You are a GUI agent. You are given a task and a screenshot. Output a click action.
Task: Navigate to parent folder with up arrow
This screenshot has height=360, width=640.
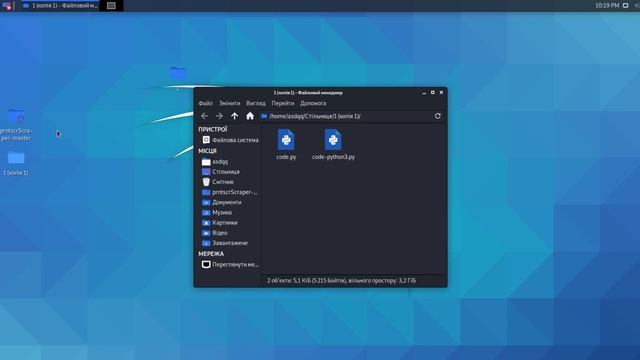coord(234,116)
